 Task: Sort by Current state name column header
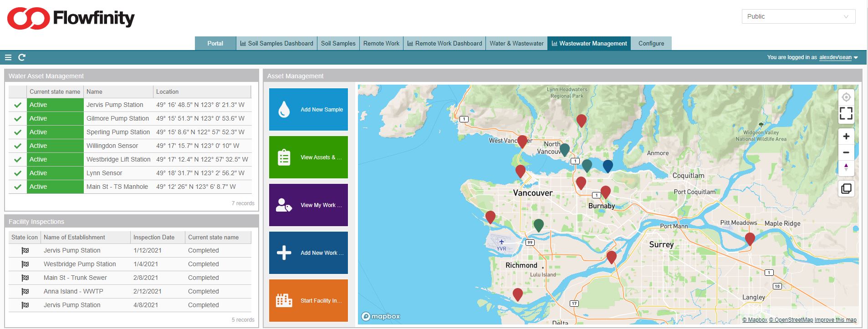55,91
